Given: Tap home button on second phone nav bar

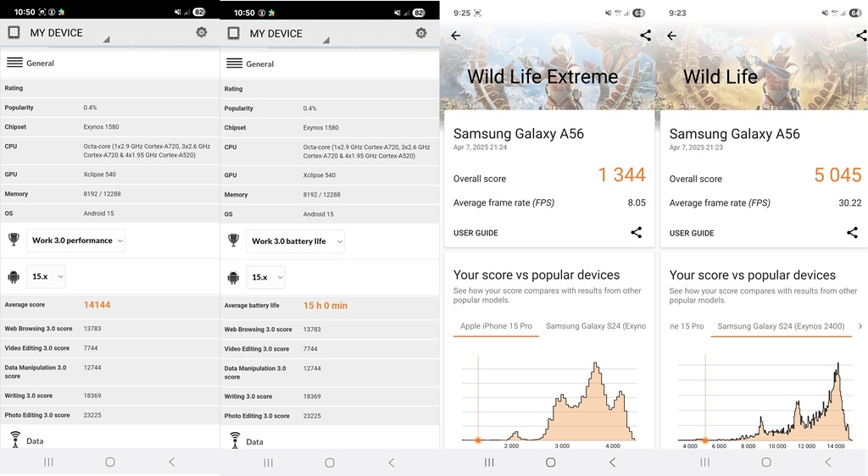Looking at the screenshot, I should (330, 462).
